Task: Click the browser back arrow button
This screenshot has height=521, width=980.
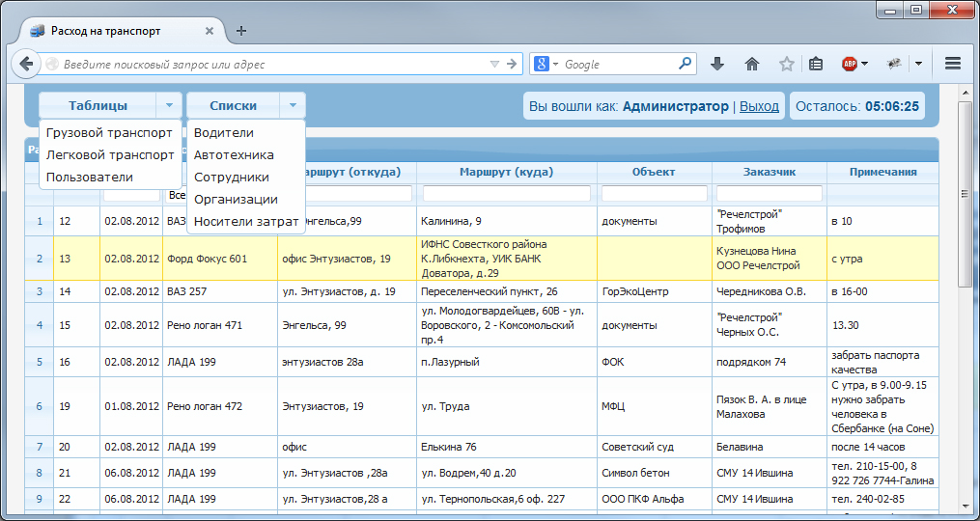Action: [26, 64]
